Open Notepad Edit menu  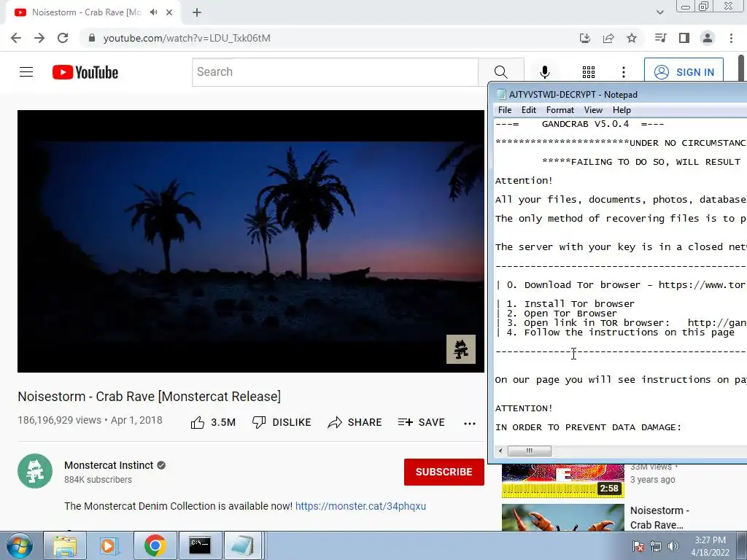coord(529,110)
